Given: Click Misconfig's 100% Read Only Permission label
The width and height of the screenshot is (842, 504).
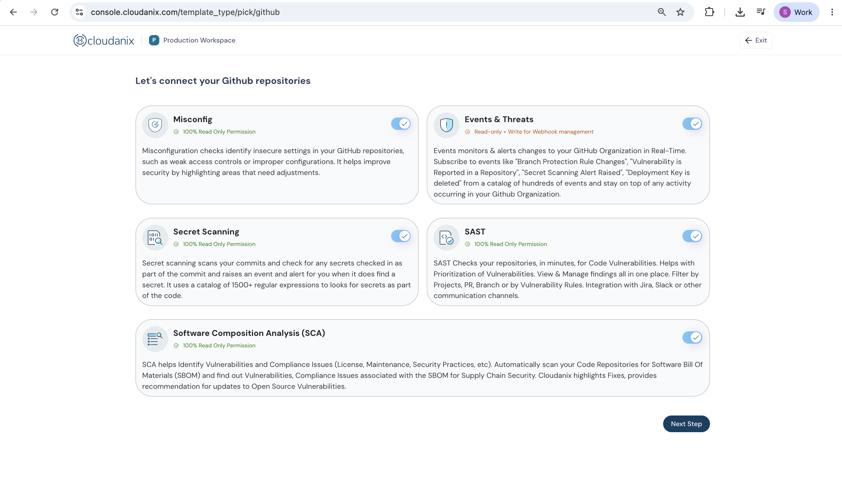Looking at the screenshot, I should point(219,132).
